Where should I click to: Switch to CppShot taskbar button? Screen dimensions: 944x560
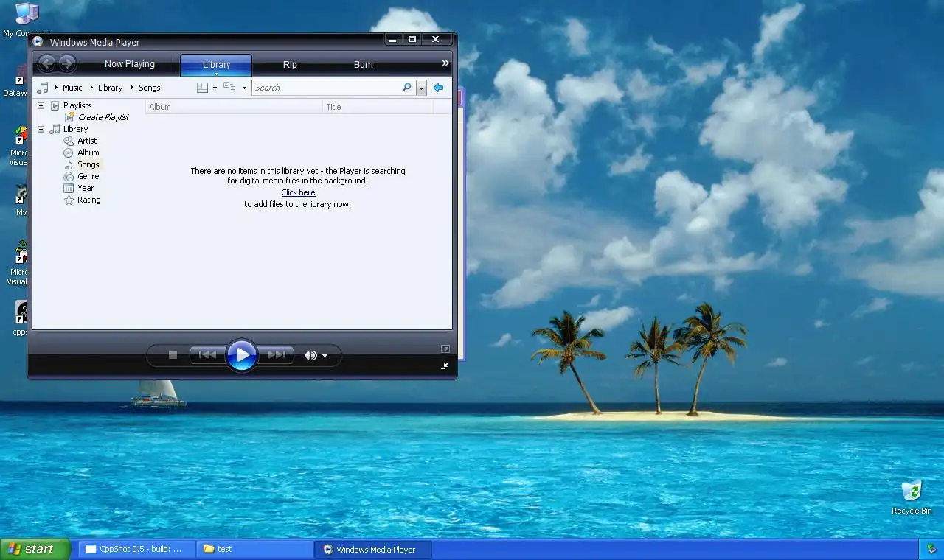[x=136, y=549]
